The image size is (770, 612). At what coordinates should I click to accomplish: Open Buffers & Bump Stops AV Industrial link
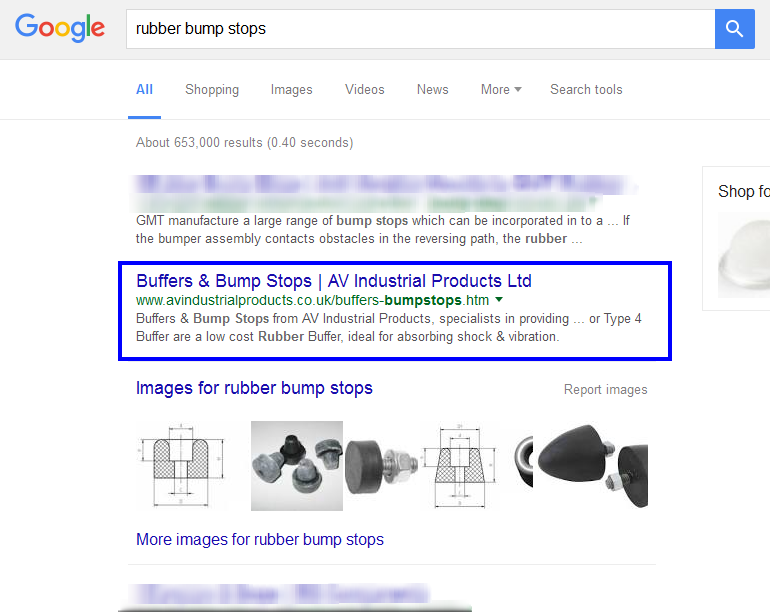point(334,281)
